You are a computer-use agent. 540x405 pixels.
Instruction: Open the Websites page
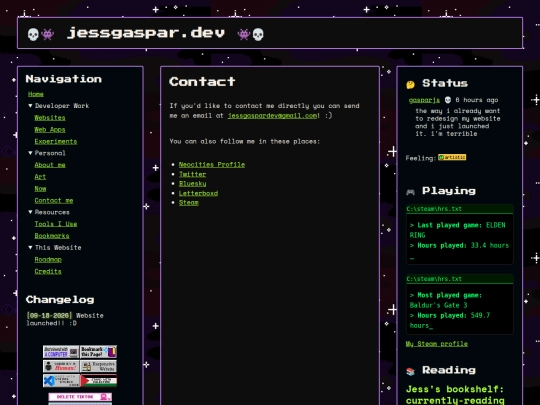[50, 118]
